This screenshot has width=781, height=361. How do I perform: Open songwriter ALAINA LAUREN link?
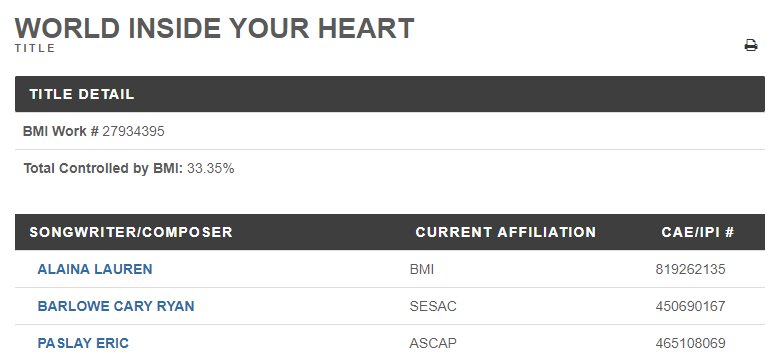click(95, 269)
